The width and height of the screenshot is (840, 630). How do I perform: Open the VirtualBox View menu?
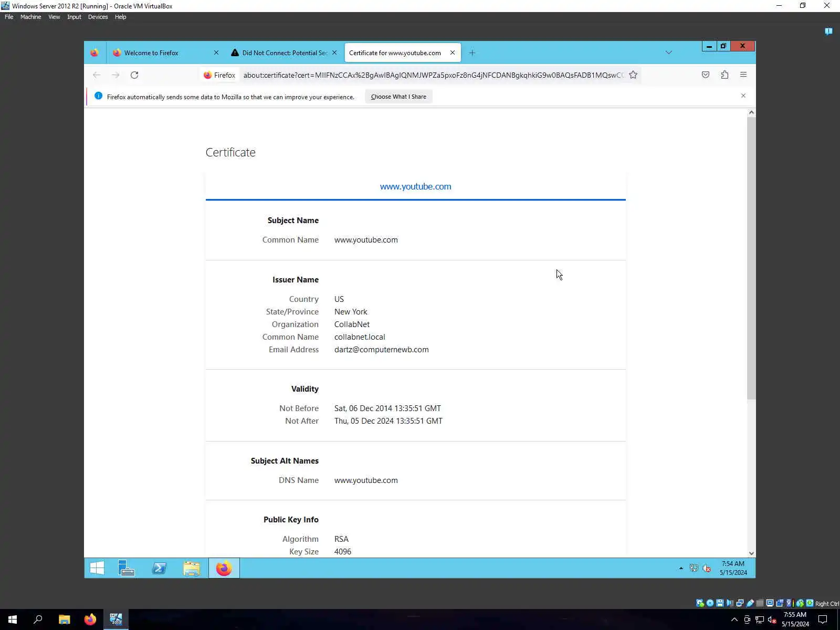[x=54, y=17]
